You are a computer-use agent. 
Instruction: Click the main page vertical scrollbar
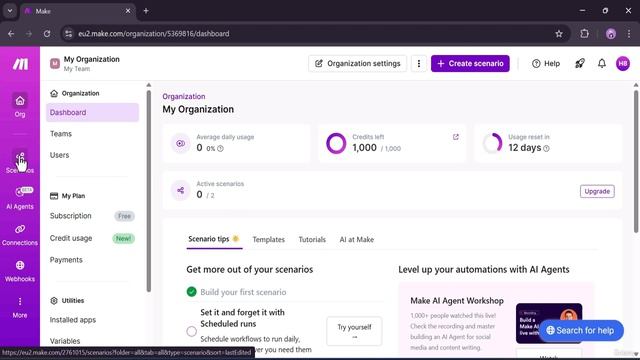point(636,162)
